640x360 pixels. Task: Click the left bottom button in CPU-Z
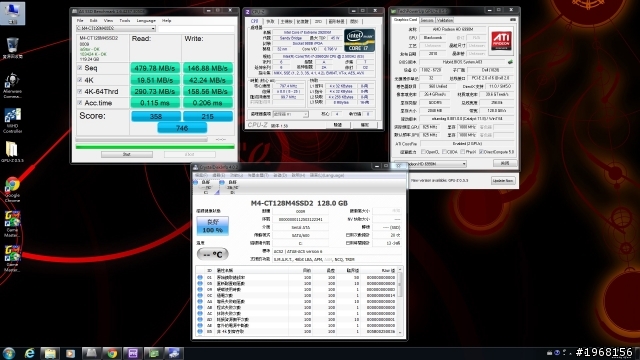(338, 125)
